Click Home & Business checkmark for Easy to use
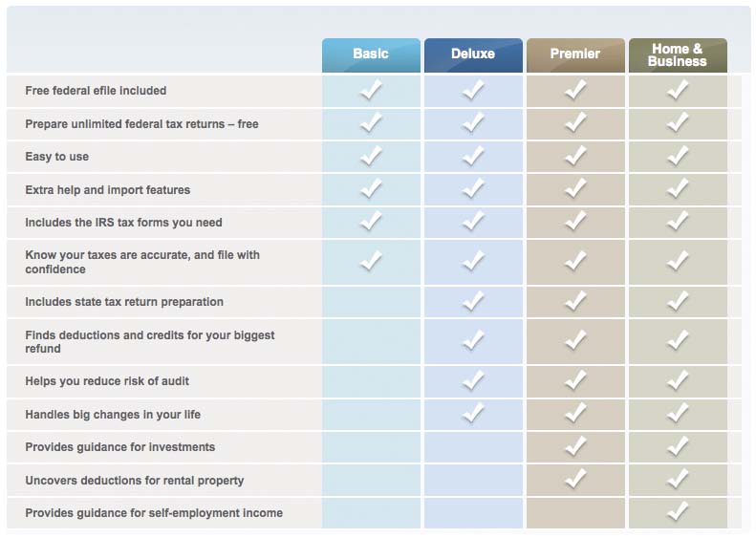The height and width of the screenshot is (538, 756). [x=678, y=157]
